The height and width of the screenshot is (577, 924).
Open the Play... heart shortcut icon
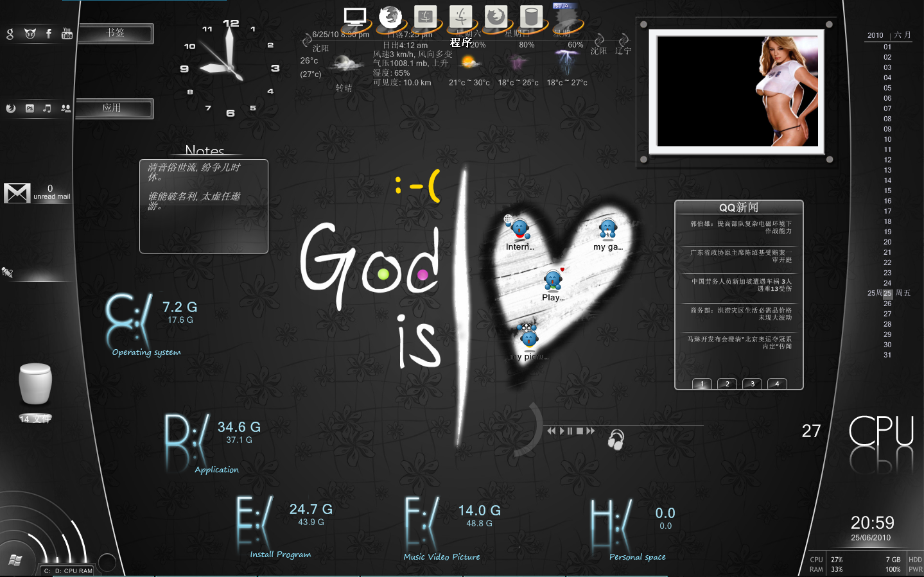[x=553, y=284]
